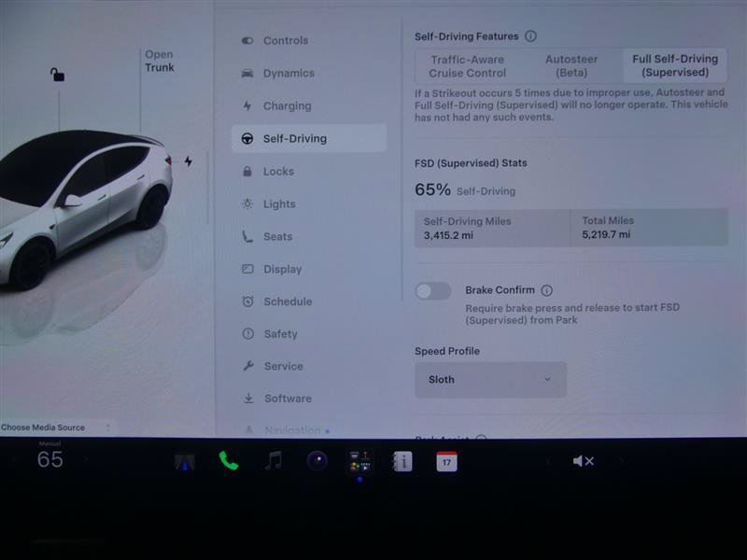Tap the sun icon next to Lights
The height and width of the screenshot is (560, 747).
247,203
